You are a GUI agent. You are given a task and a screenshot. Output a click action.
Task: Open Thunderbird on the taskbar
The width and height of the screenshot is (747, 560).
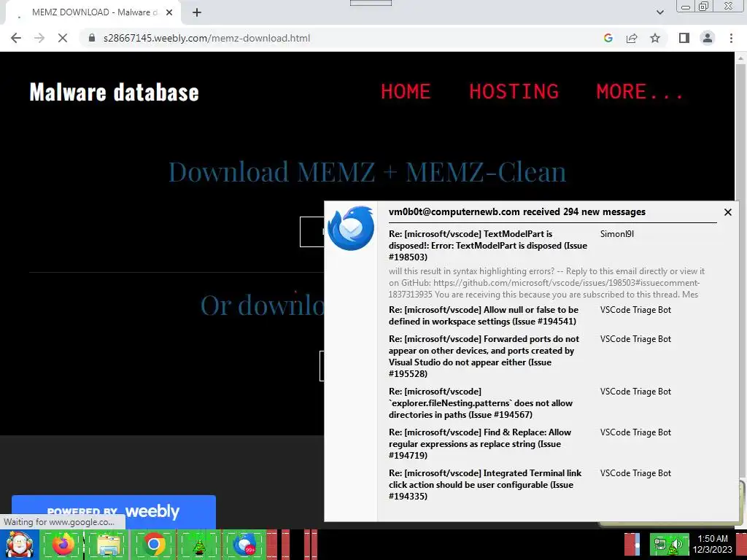pos(244,545)
